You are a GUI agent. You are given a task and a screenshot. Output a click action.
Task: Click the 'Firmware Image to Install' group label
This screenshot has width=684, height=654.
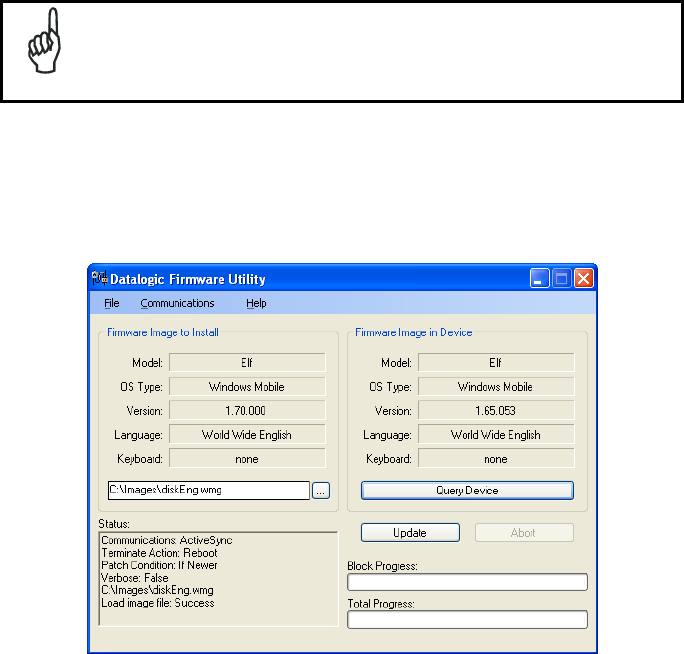pos(163,332)
